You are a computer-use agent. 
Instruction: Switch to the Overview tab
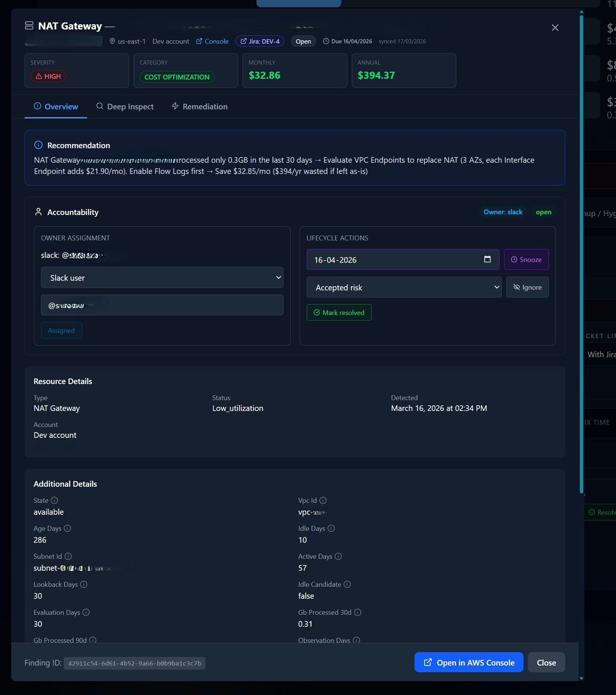(56, 107)
